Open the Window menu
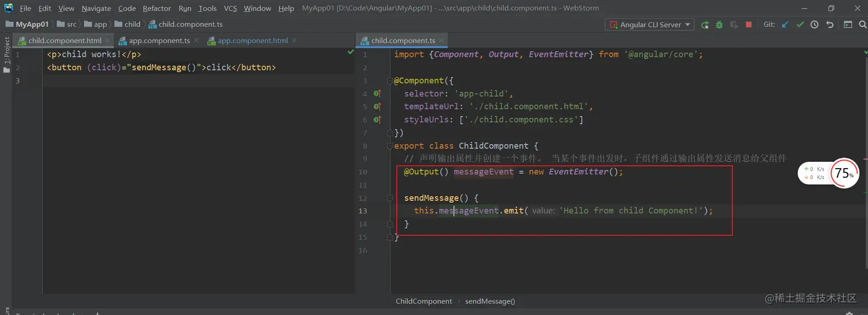 tap(257, 8)
